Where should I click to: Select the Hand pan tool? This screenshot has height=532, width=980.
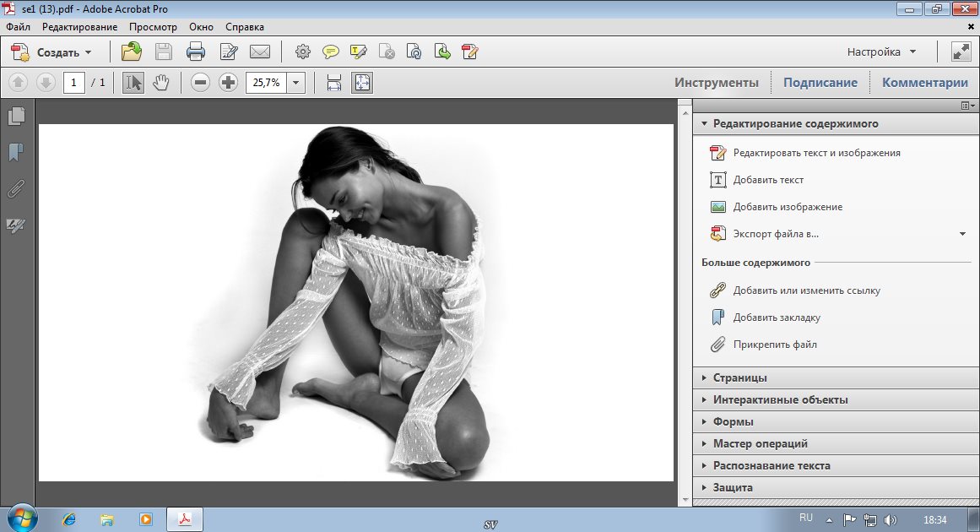160,83
